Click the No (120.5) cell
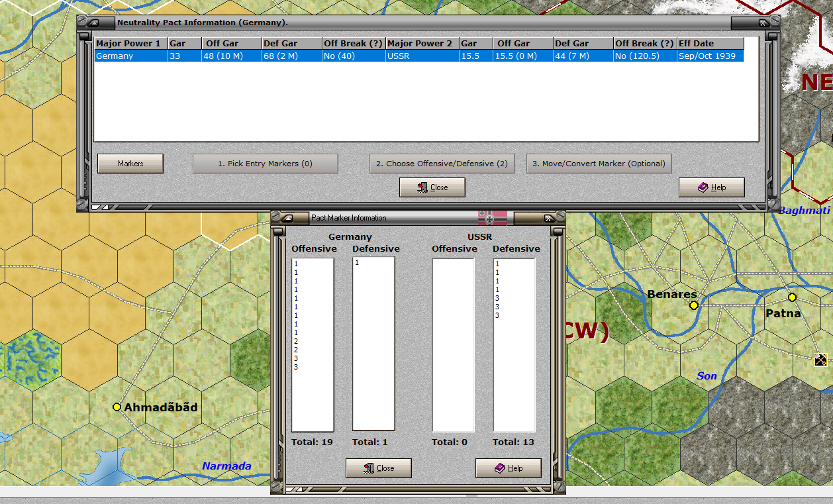The width and height of the screenshot is (833, 504). [x=645, y=56]
